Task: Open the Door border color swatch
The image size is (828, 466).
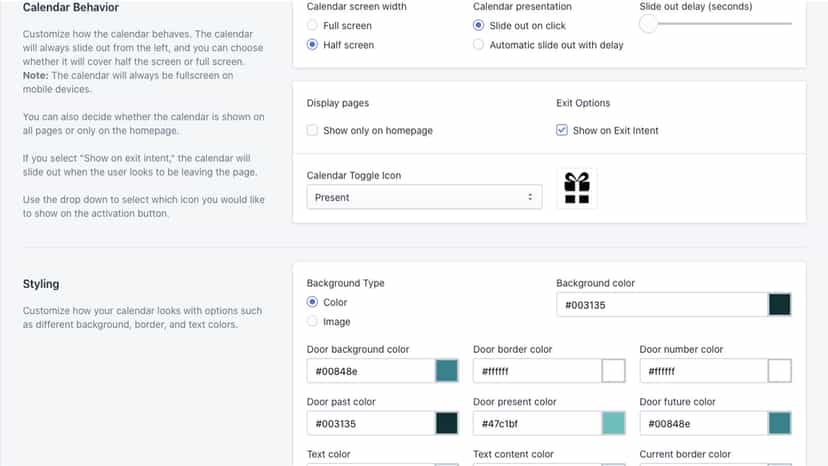Action: tap(613, 371)
